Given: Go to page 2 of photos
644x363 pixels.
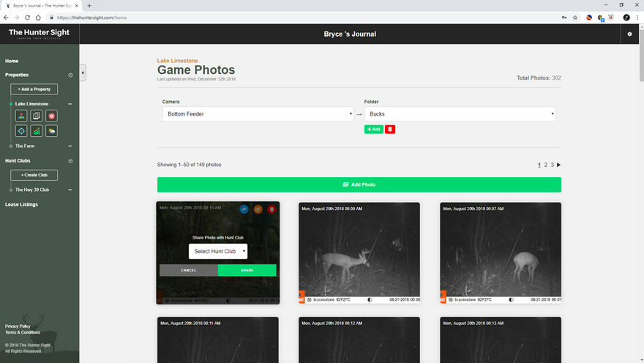Looking at the screenshot, I should tap(546, 165).
